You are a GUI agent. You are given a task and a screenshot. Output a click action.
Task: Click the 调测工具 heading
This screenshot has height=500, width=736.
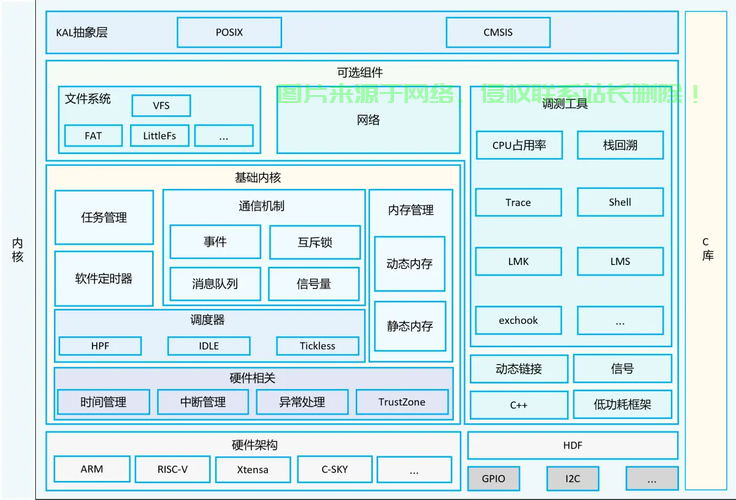point(565,104)
